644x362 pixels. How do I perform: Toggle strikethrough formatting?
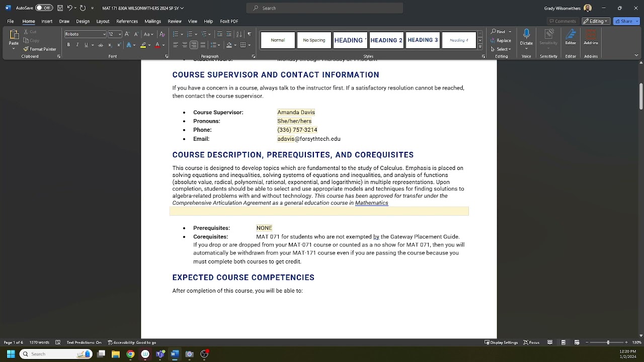point(100,45)
